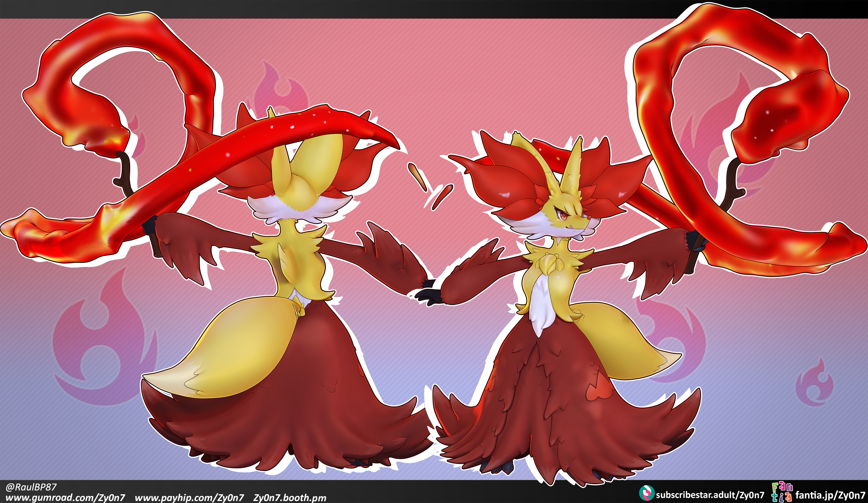
Task: Open the subscribestar.adult/Zy0n7 link text
Action: pos(710,495)
